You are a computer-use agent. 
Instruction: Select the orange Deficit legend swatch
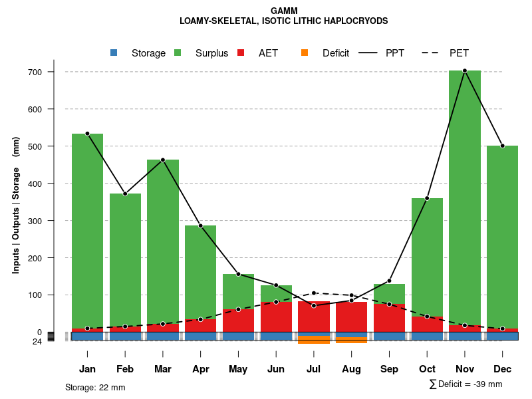coord(305,53)
